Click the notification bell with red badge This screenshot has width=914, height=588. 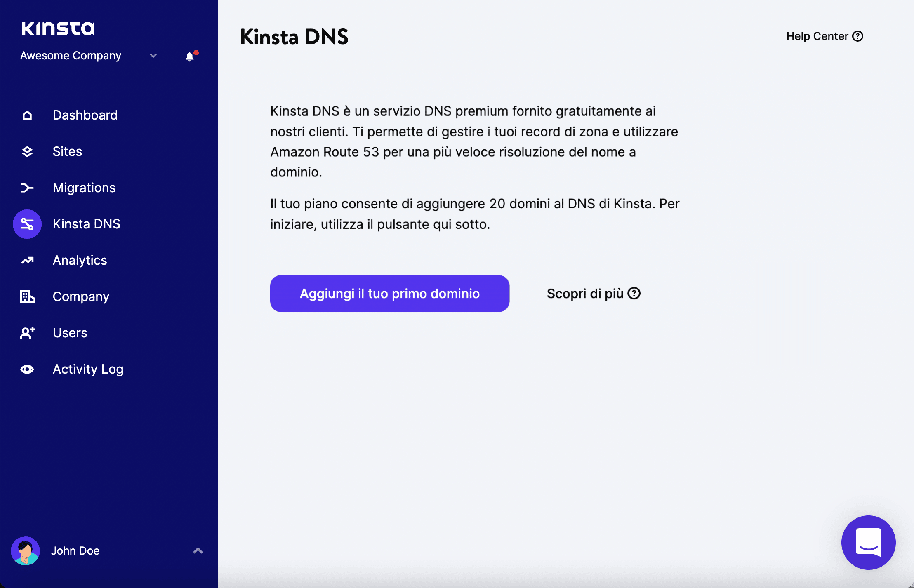(190, 56)
